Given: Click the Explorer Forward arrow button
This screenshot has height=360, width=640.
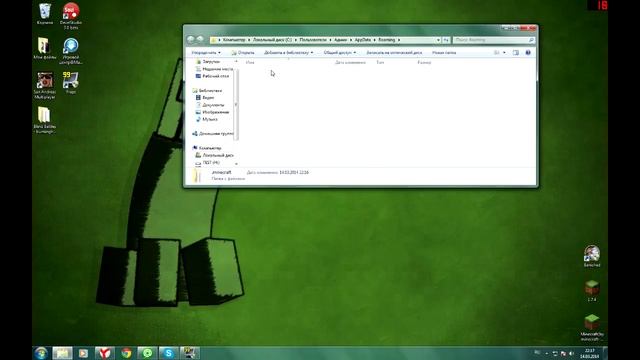Looking at the screenshot, I should tap(200, 40).
